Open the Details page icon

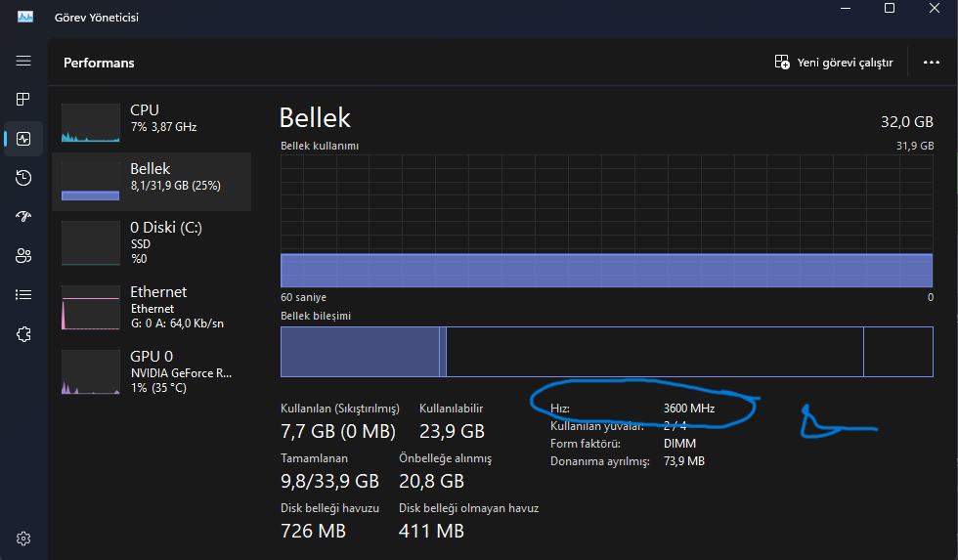click(x=23, y=294)
